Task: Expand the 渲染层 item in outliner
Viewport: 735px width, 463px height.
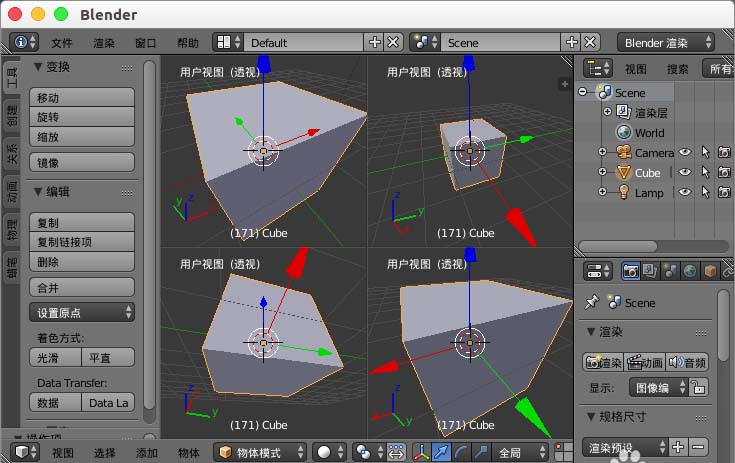Action: point(607,112)
